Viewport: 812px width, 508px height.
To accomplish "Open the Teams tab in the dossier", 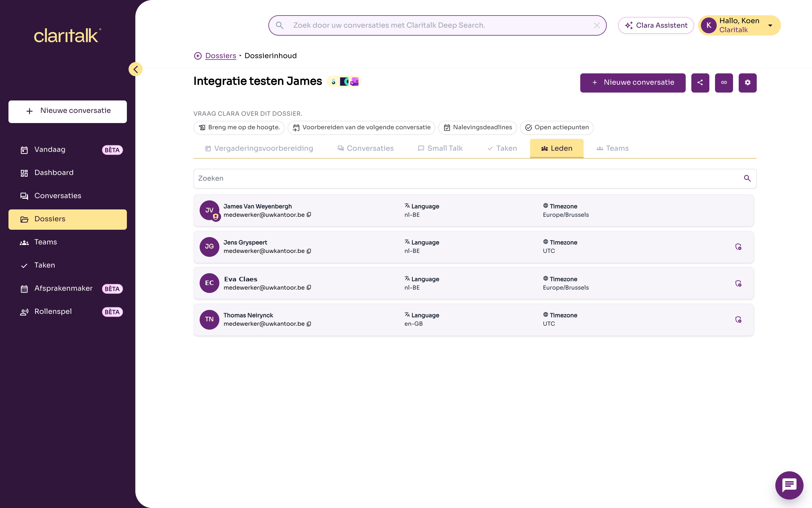I will click(612, 148).
